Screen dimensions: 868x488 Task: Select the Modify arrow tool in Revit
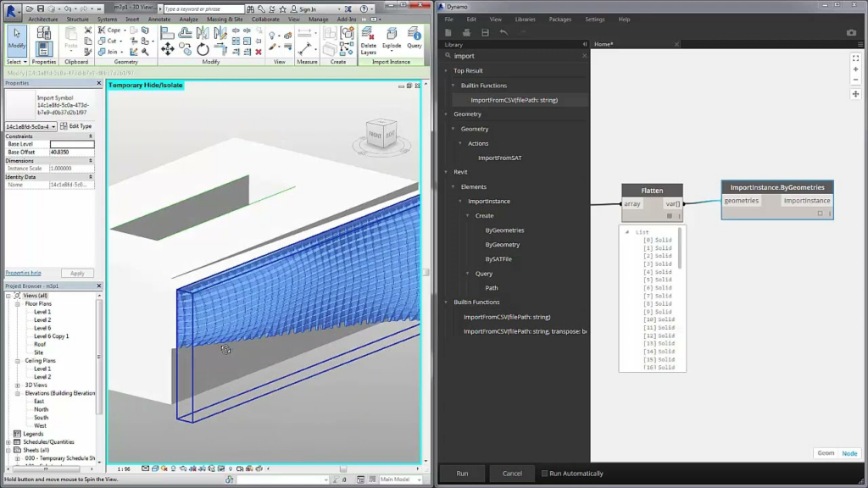(x=17, y=39)
